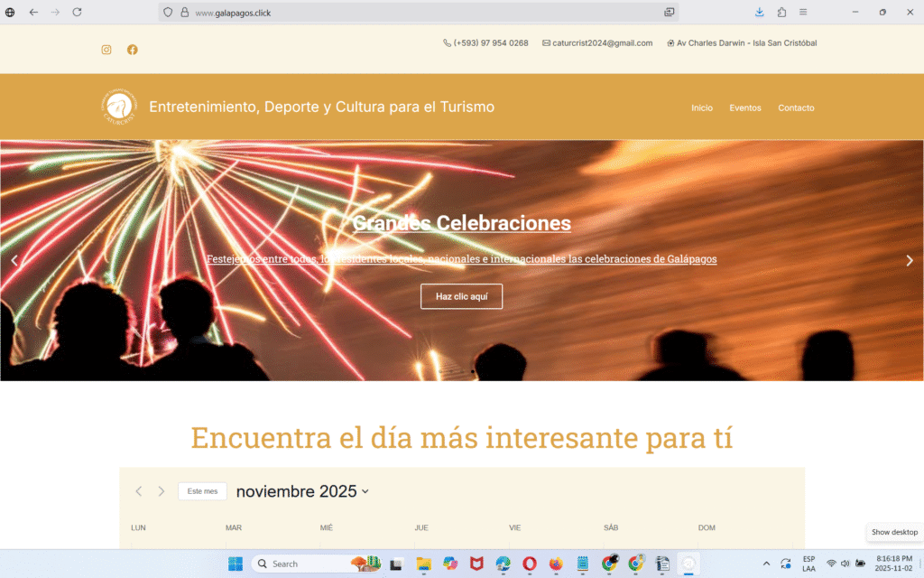Open the Firefox hamburger application menu
Viewport: 924px width, 578px height.
pyautogui.click(x=803, y=13)
